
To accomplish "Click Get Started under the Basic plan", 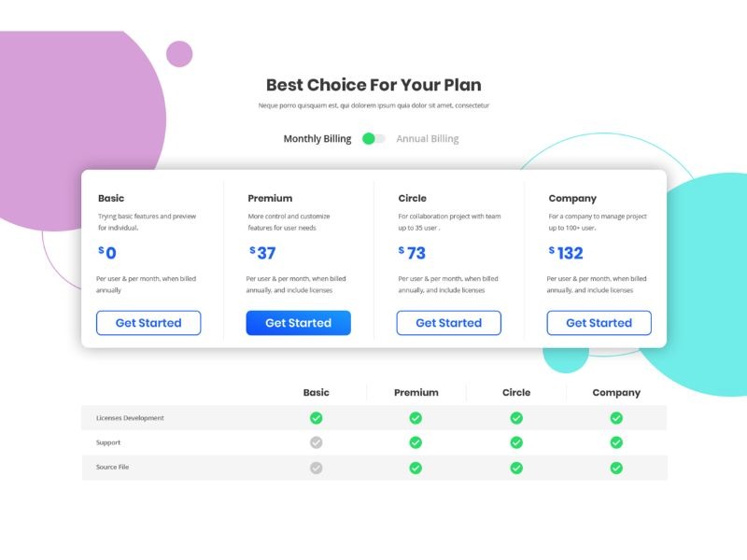I will click(x=148, y=323).
